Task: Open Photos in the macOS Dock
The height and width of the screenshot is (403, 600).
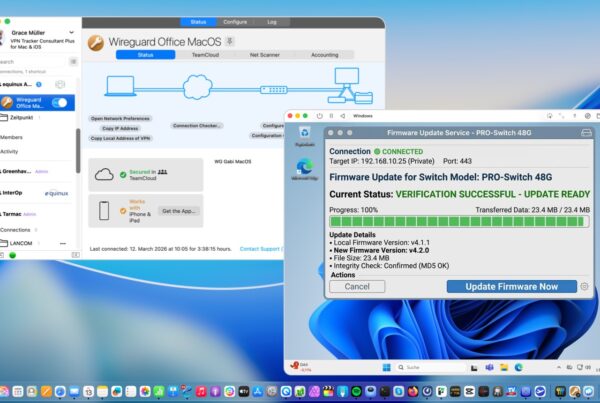Action: pos(145,392)
